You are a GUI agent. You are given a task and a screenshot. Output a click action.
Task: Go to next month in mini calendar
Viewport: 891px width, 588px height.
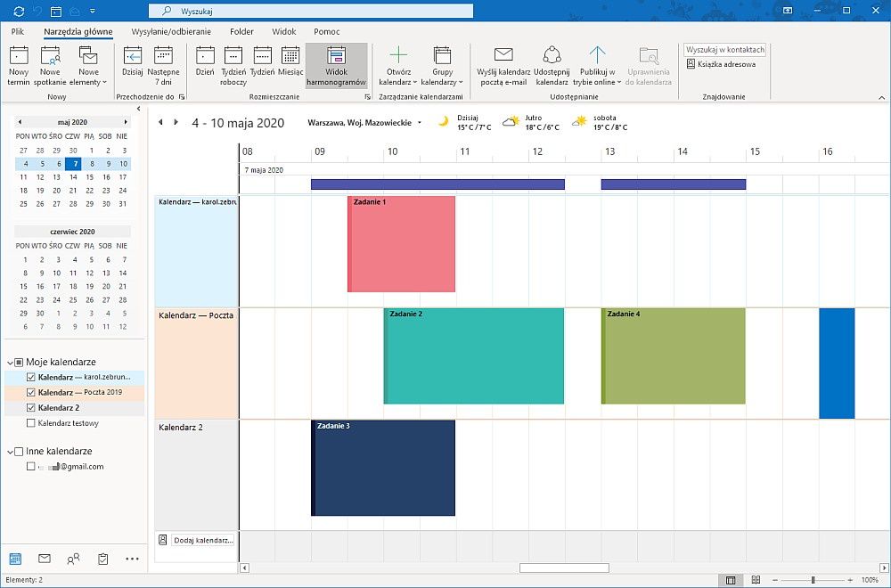pyautogui.click(x=126, y=121)
